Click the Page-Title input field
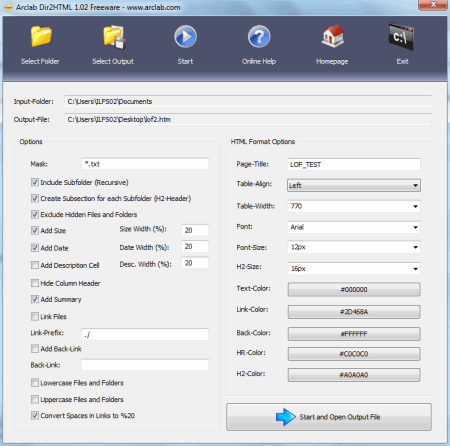This screenshot has width=450, height=446. tap(354, 164)
